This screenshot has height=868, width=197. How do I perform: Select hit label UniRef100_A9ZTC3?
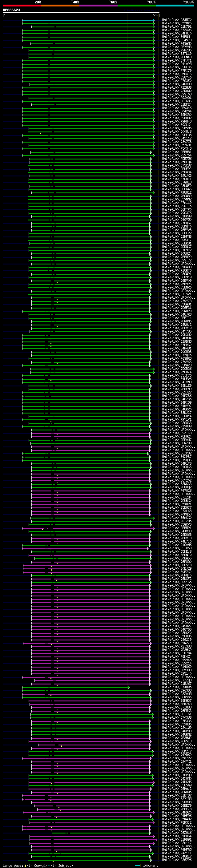tap(176, 433)
